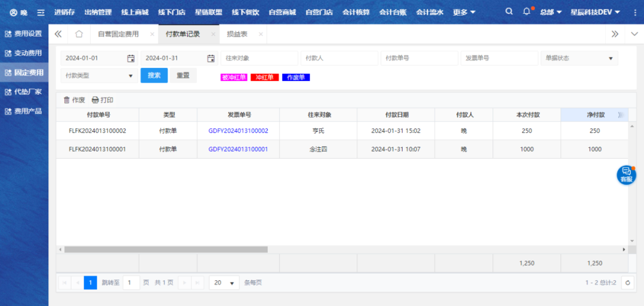Toggle the hamburger menu icon in header
Image resolution: width=644 pixels, height=306 pixels.
(41, 12)
